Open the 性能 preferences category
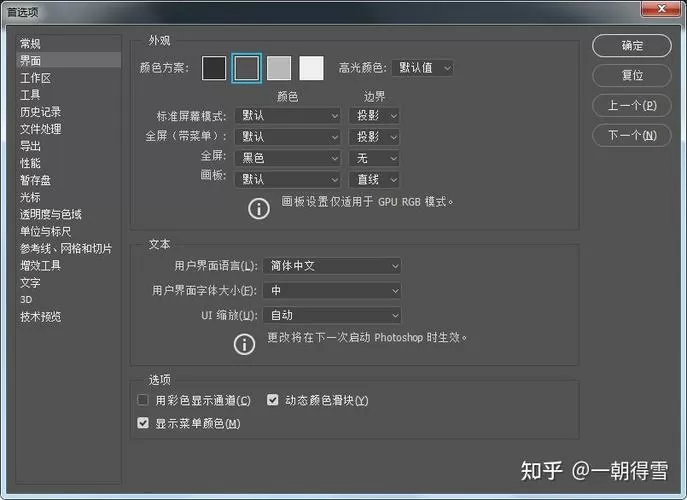Image resolution: width=687 pixels, height=500 pixels. pos(30,163)
